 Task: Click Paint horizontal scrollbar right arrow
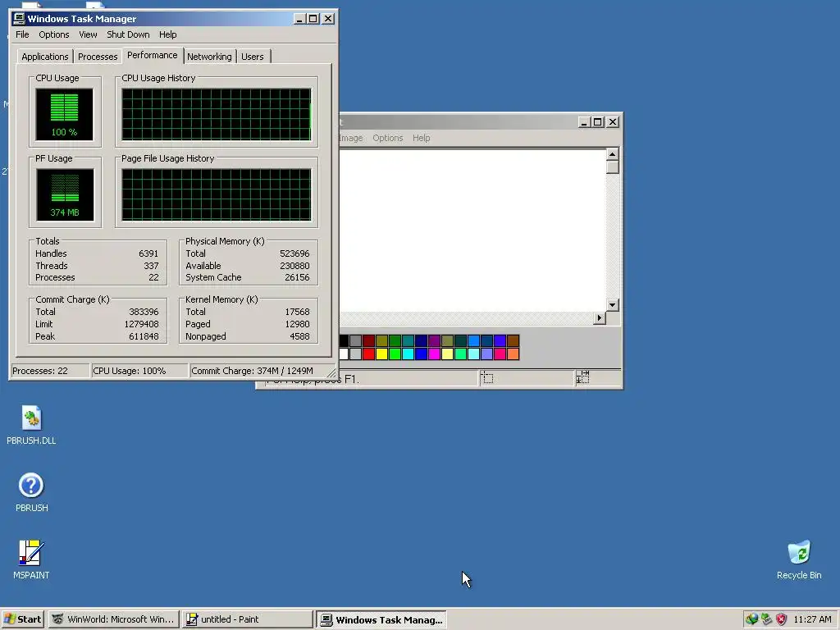point(600,318)
